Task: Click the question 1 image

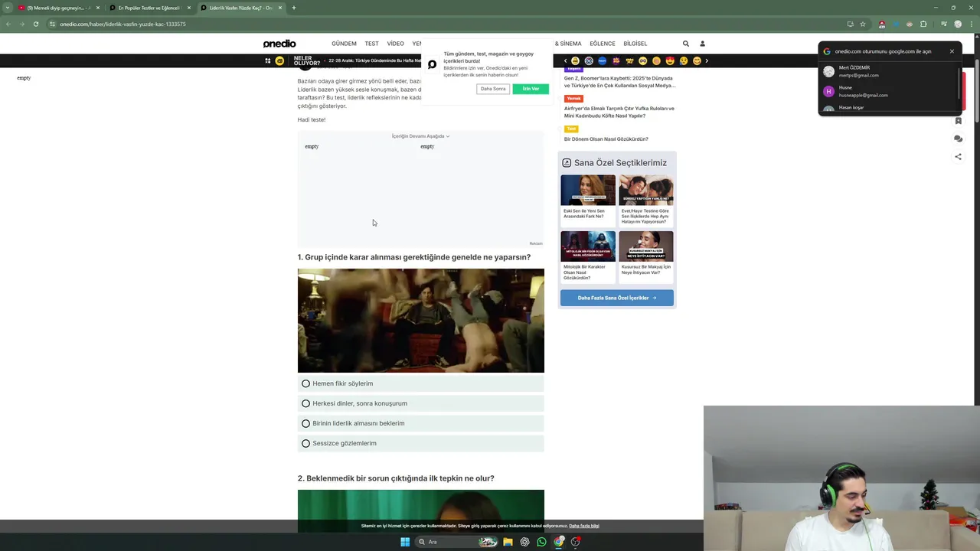Action: click(x=421, y=321)
